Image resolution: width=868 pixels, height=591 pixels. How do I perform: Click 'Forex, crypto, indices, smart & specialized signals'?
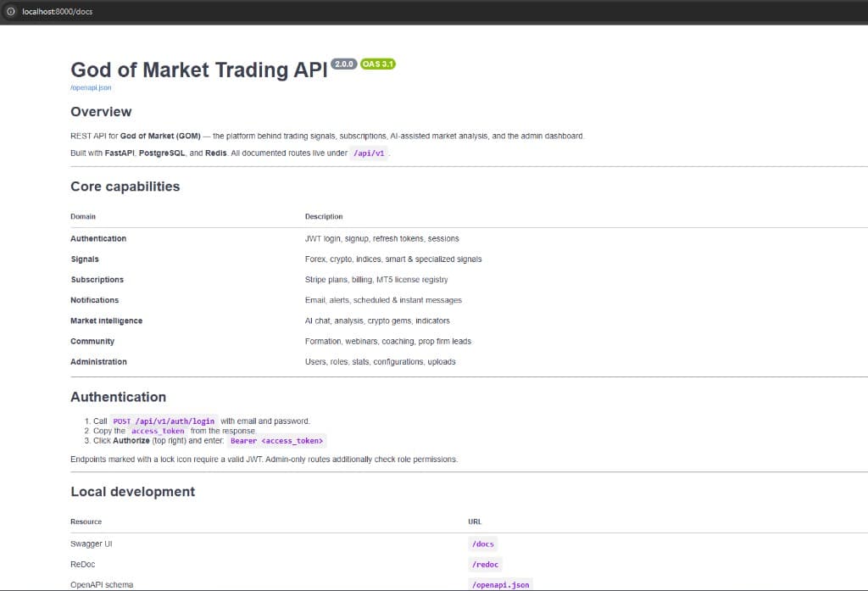393,259
